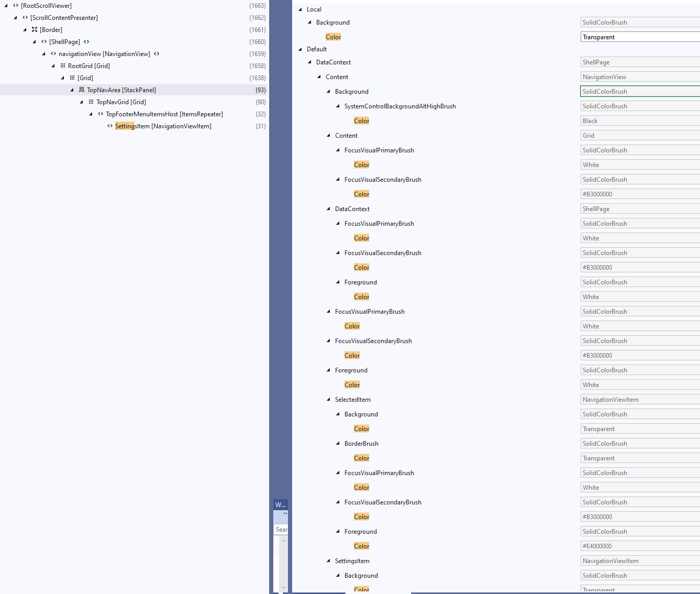
Task: Click the Search box in the floating panel
Action: 281,529
